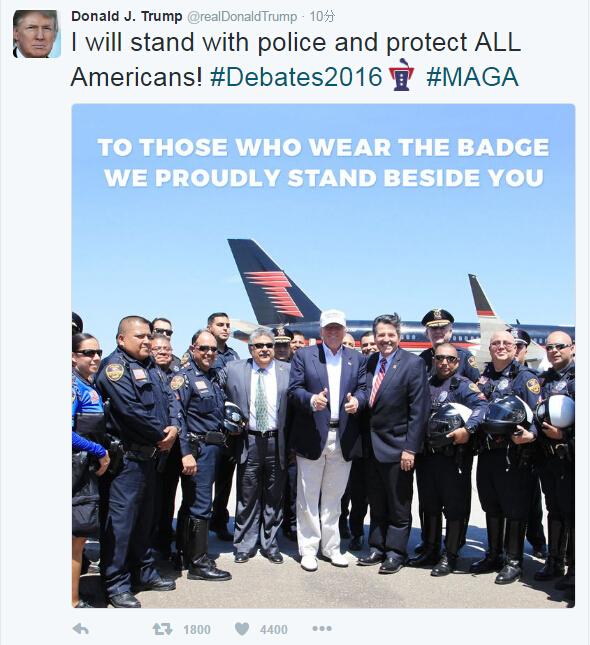Click the airplane tail logo in photo

point(275,293)
